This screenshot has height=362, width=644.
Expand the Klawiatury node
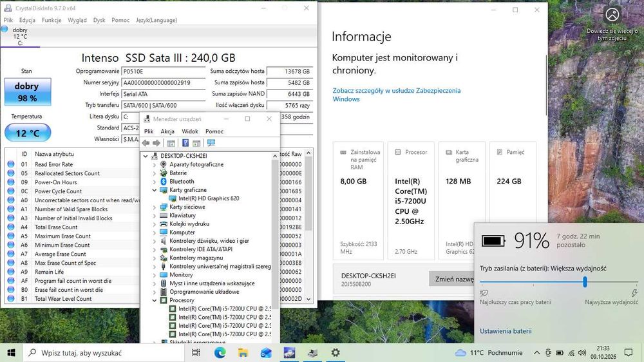155,216
